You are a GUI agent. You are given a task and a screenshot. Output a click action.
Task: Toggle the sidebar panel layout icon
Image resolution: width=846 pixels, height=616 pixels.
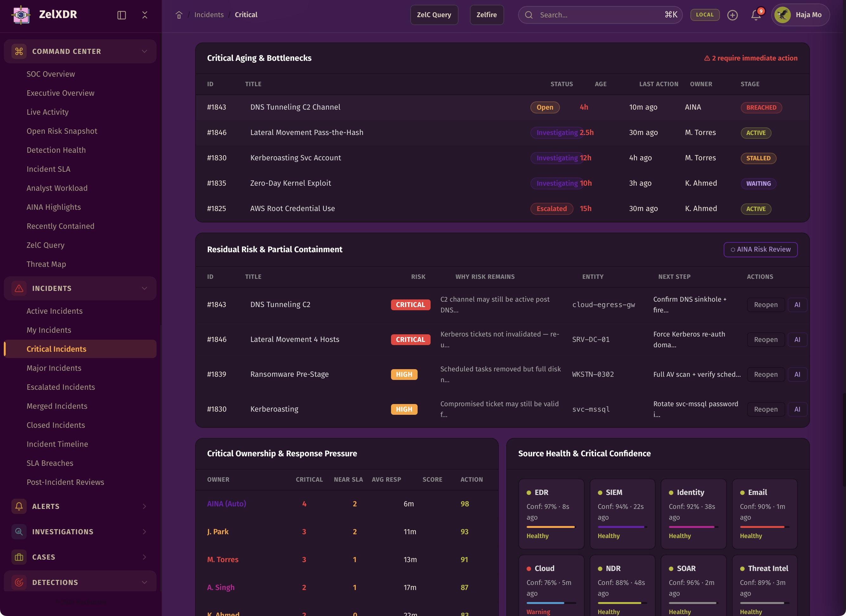tap(122, 15)
